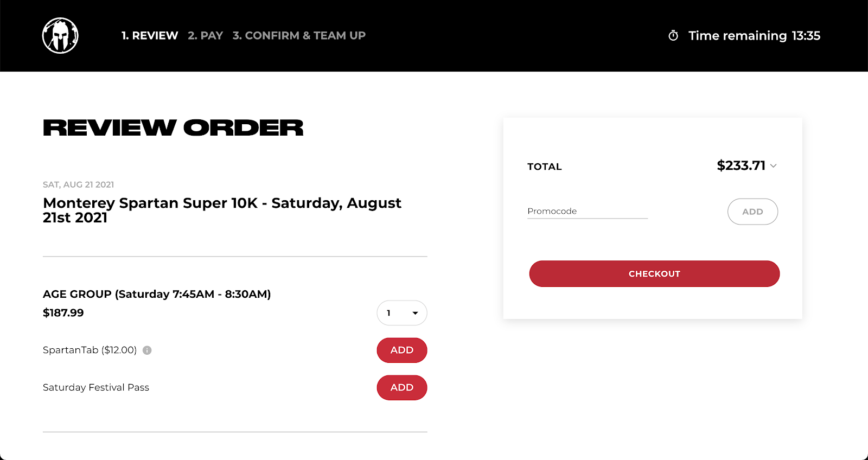Click the $187.99 Age Group price
Screen dimensions: 868x460
pyautogui.click(x=63, y=313)
